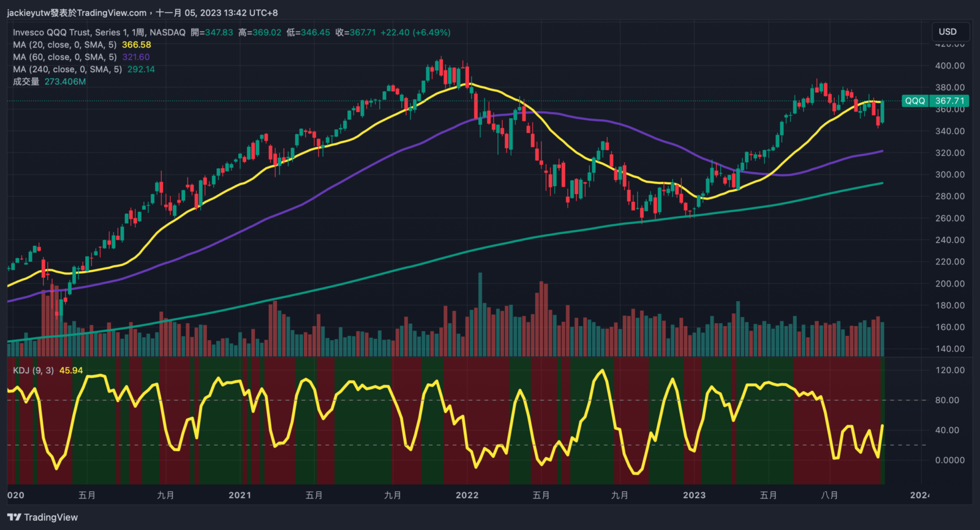Viewport: 980px width, 530px height.
Task: Click the 400.00 price scale label
Action: 949,65
